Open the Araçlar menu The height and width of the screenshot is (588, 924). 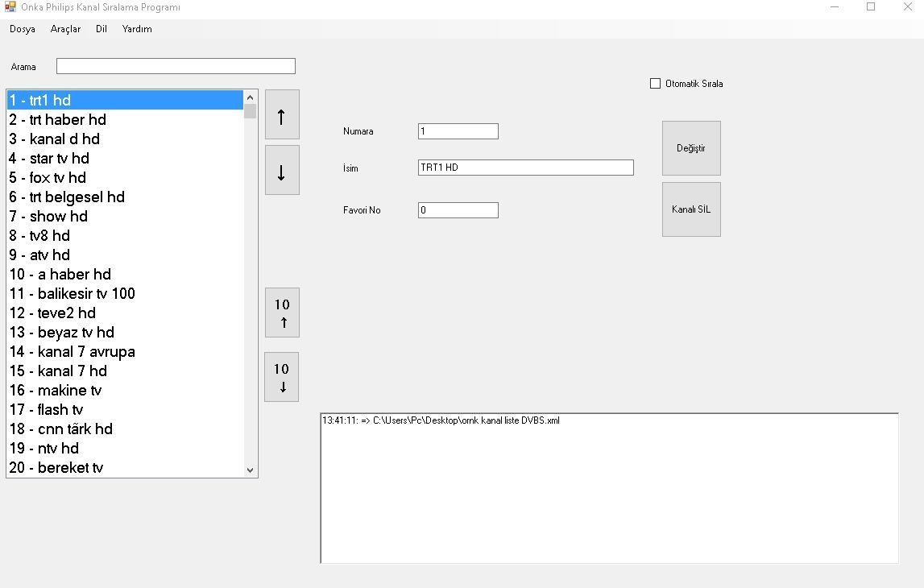pyautogui.click(x=65, y=29)
